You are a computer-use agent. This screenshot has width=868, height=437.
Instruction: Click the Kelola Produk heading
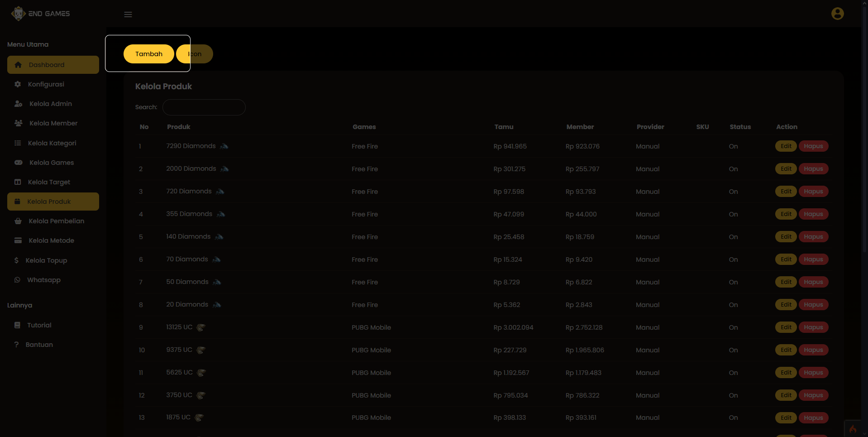[163, 86]
